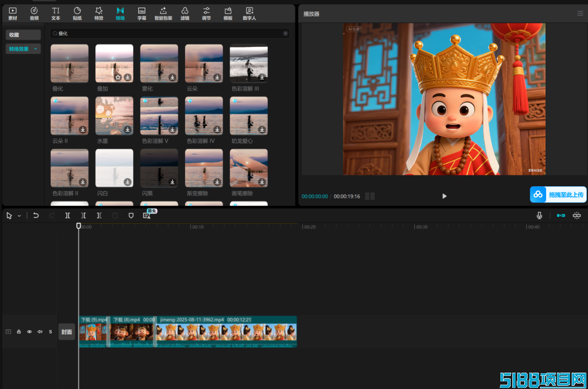
Task: Add a marker on the timeline
Action: [131, 216]
